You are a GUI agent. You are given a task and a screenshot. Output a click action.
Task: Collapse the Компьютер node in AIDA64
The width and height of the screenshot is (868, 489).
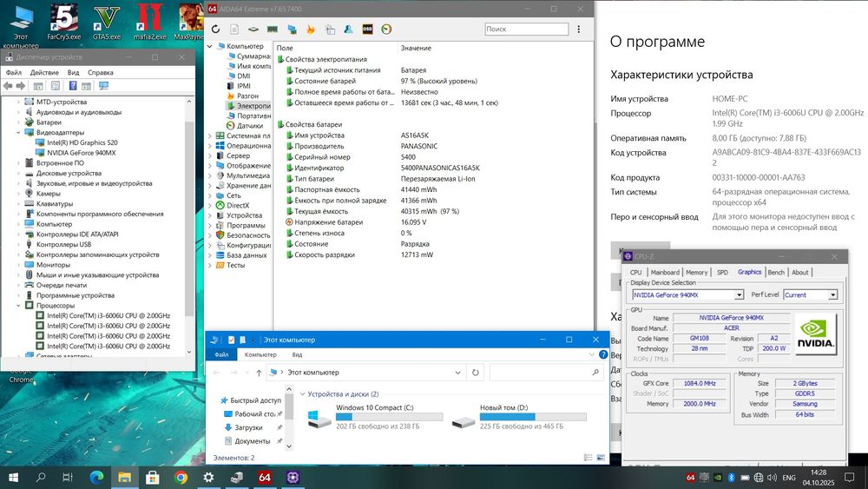tap(210, 47)
